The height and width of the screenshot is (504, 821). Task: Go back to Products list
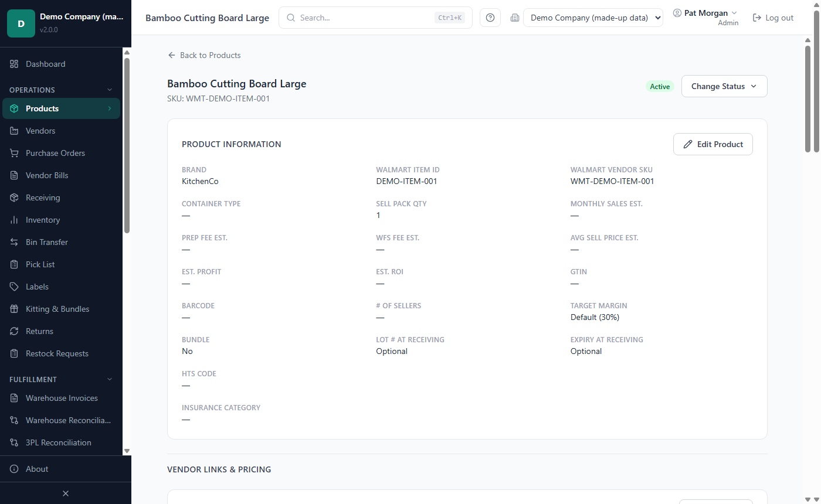point(204,55)
